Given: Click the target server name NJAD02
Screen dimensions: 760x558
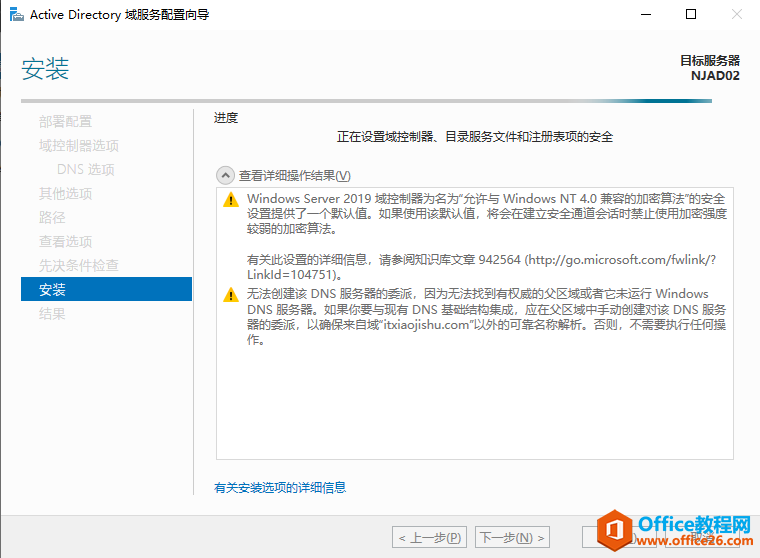Looking at the screenshot, I should (x=715, y=76).
